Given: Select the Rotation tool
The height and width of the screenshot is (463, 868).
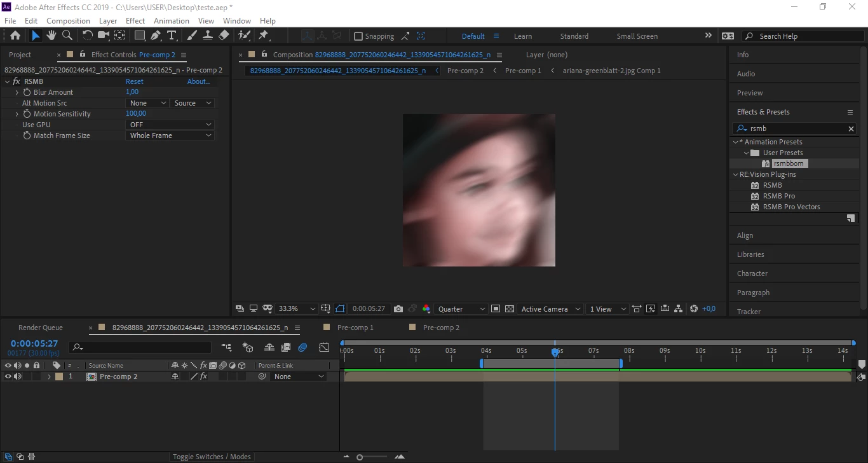Looking at the screenshot, I should 88,36.
